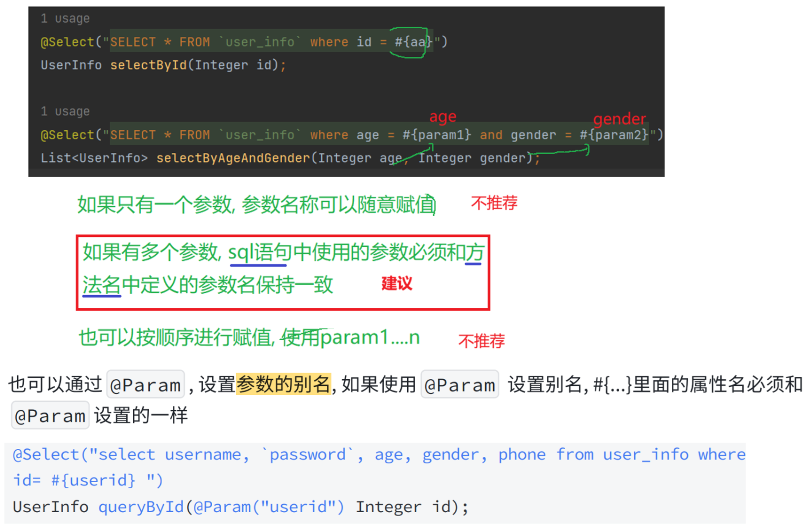Click the selectByAgeAndGender method name
This screenshot has height=532, width=809.
point(233,158)
